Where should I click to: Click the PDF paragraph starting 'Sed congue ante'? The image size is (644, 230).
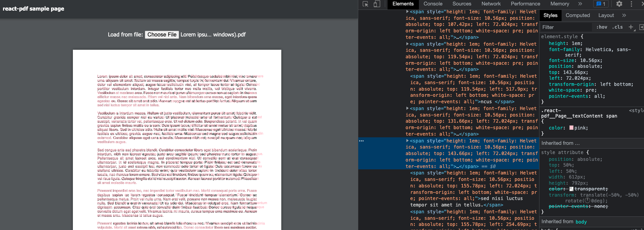point(177,167)
